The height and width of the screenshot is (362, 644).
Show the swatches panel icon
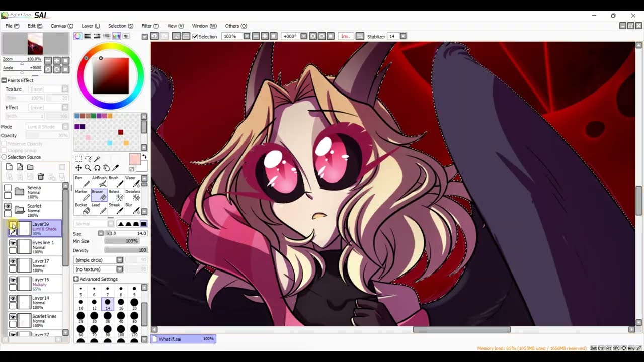(x=116, y=36)
